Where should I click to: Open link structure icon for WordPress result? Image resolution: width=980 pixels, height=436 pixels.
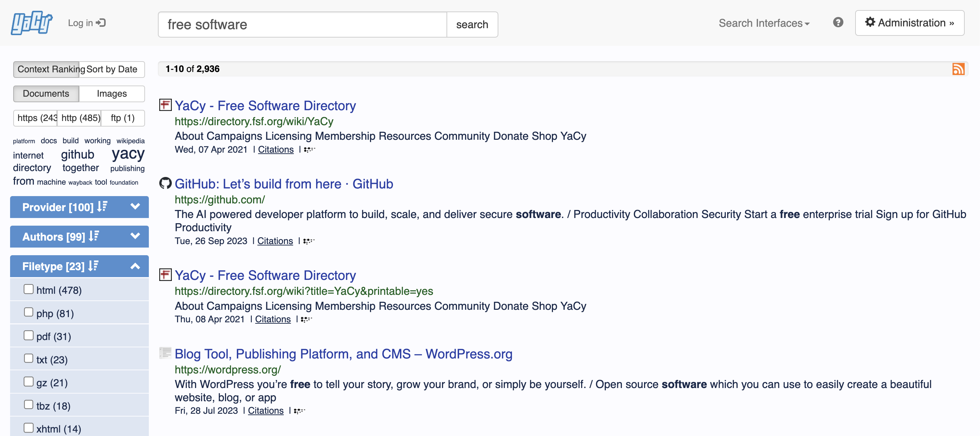click(299, 411)
